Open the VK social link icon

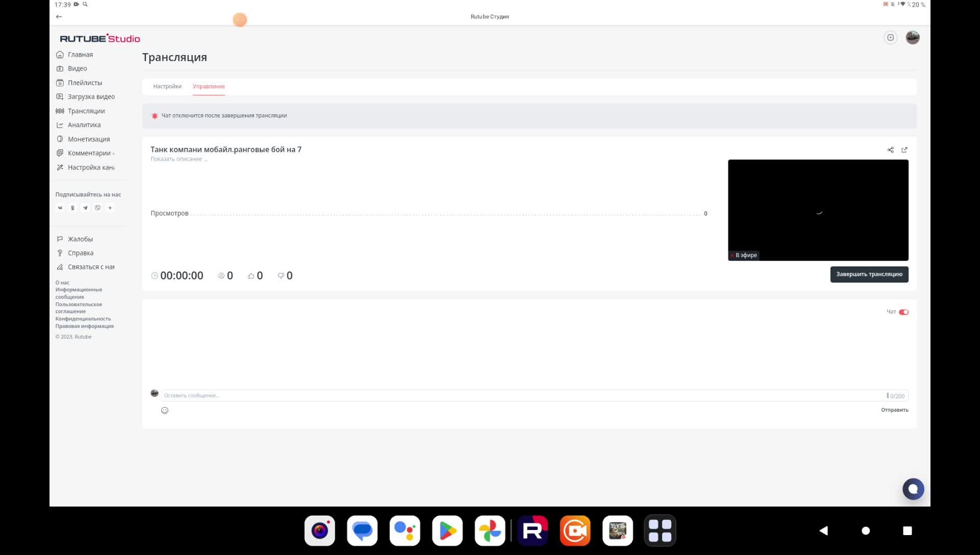(60, 208)
